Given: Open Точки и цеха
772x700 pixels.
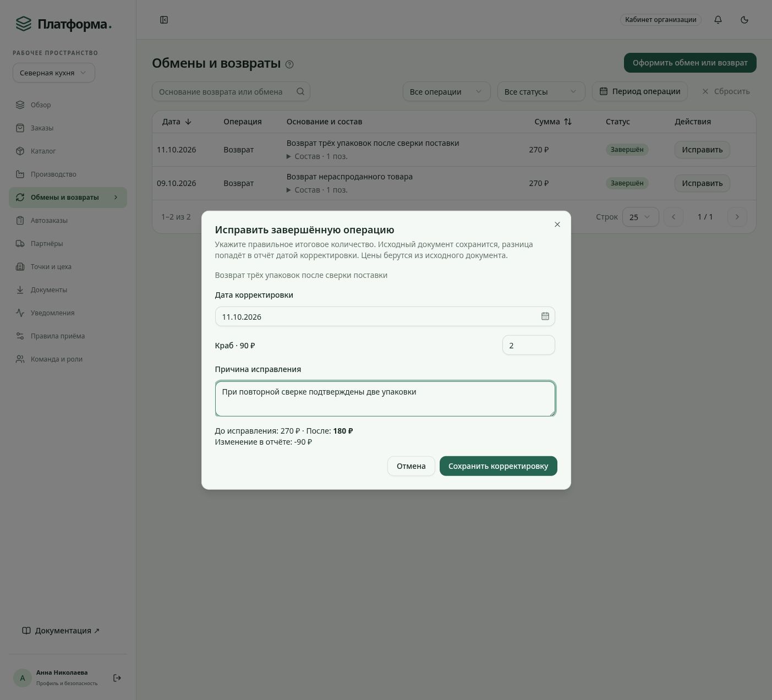Looking at the screenshot, I should [x=68, y=267].
